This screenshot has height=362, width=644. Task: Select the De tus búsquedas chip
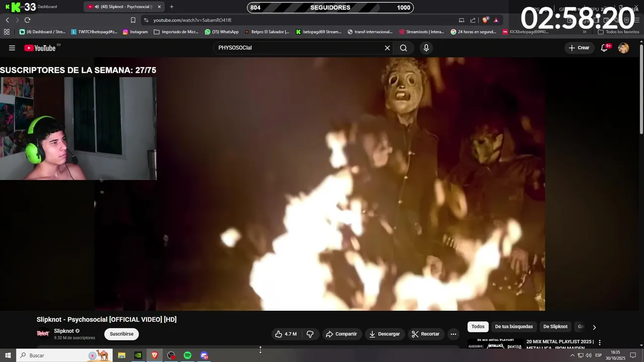514,327
